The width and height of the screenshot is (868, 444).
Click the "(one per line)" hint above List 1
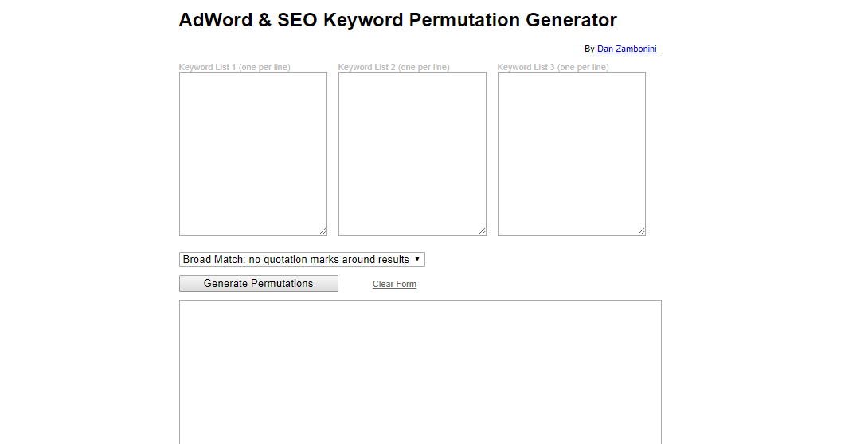[x=264, y=68]
